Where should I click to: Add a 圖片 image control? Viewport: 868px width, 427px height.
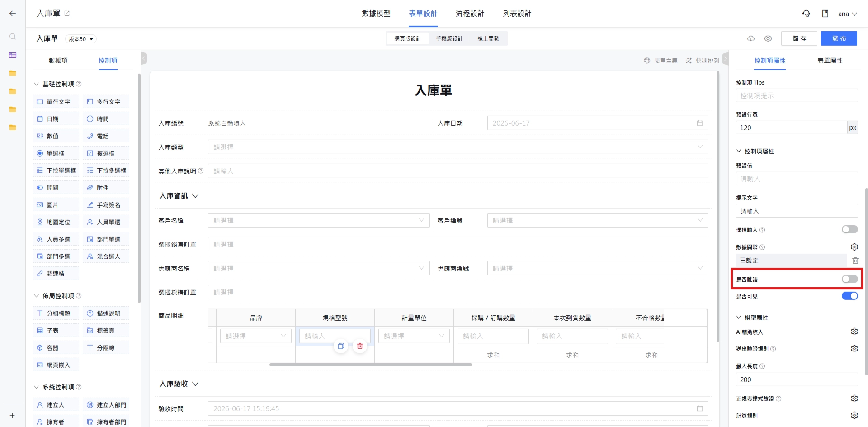tap(56, 205)
